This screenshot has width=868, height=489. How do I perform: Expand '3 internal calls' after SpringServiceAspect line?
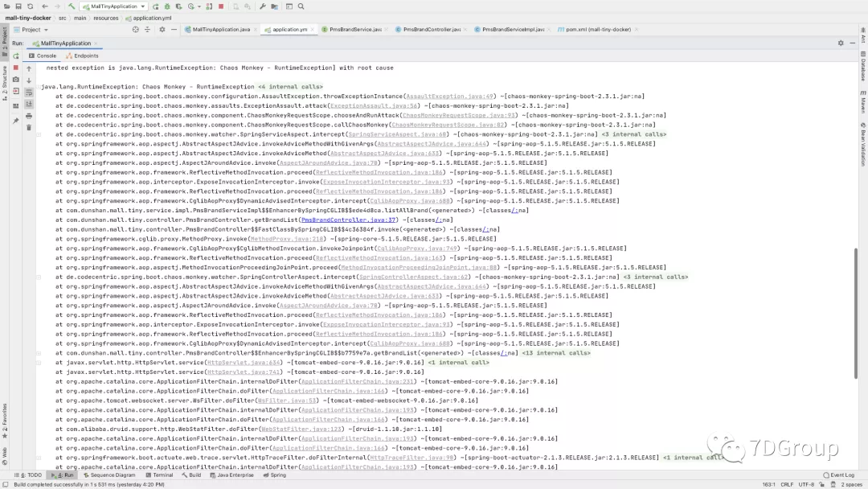click(634, 134)
